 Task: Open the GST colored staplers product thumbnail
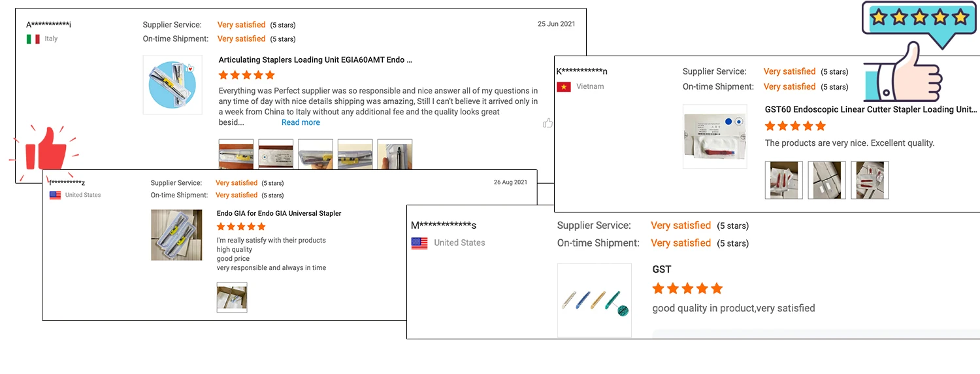(594, 300)
